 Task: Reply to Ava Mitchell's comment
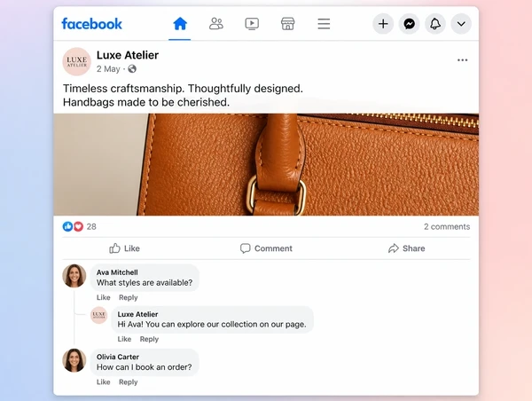[x=129, y=297]
